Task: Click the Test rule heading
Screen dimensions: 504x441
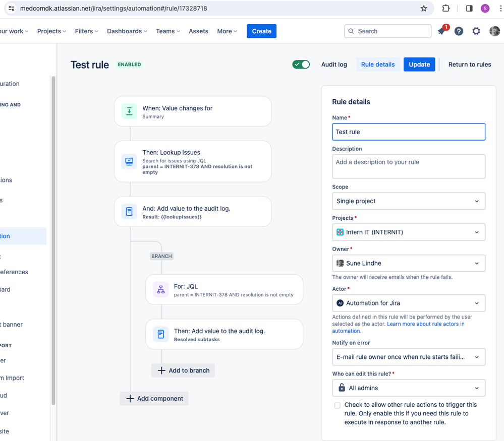Action: 90,65
